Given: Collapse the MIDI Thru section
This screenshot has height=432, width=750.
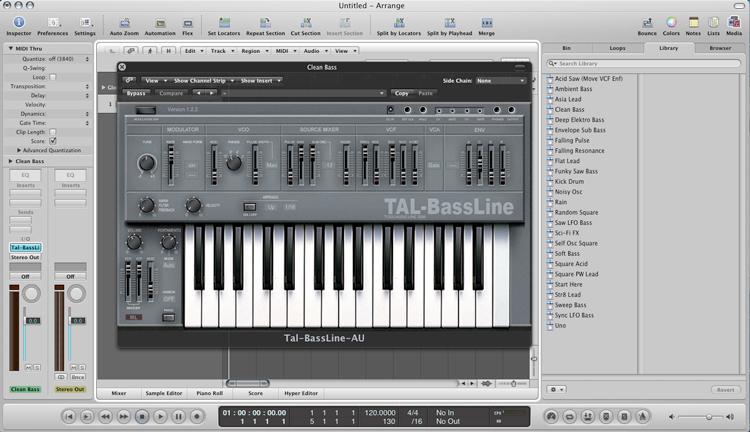Looking at the screenshot, I should [x=11, y=48].
